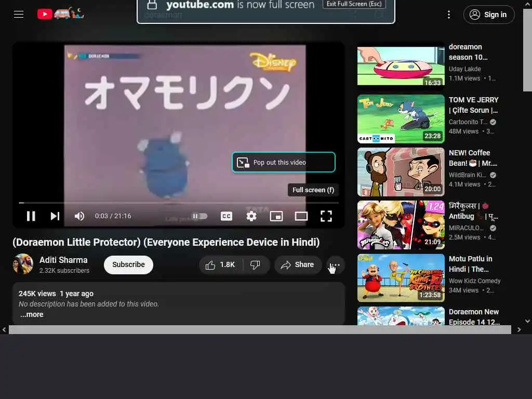532x399 pixels.
Task: Open TOM VE JERRY video thumbnail
Action: click(401, 119)
